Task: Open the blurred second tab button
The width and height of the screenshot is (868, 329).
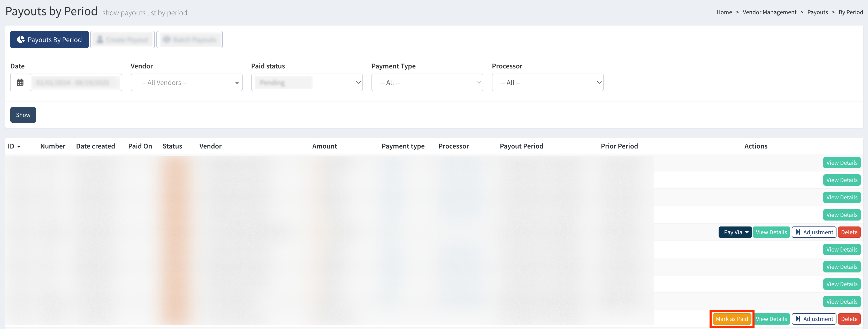Action: click(x=122, y=40)
